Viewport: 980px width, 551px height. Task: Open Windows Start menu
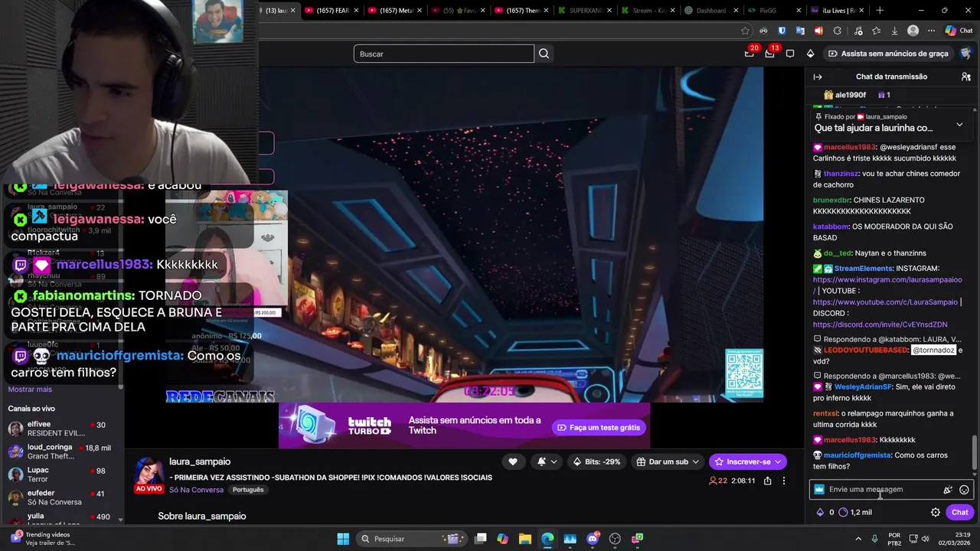coord(343,539)
